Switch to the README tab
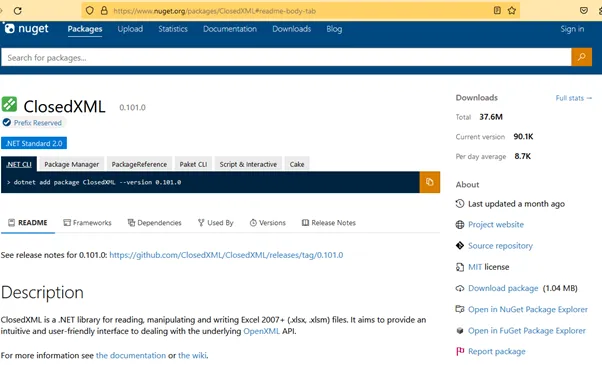The width and height of the screenshot is (602, 365). pyautogui.click(x=28, y=223)
